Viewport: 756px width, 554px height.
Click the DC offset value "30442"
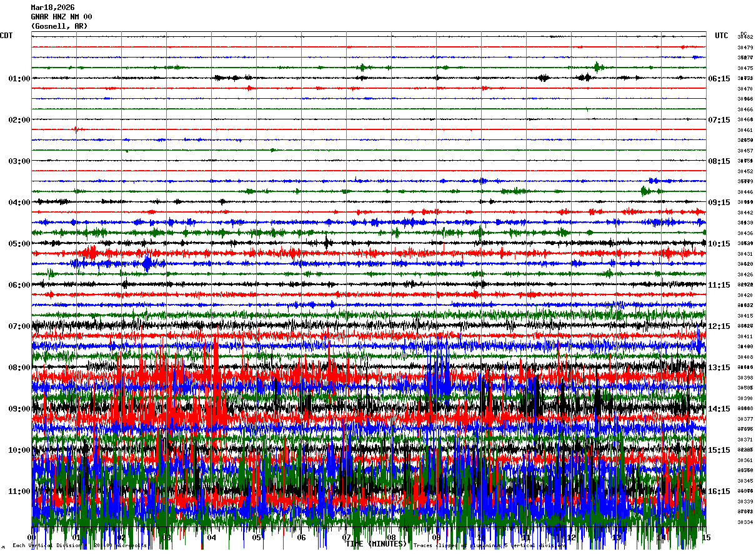(745, 213)
